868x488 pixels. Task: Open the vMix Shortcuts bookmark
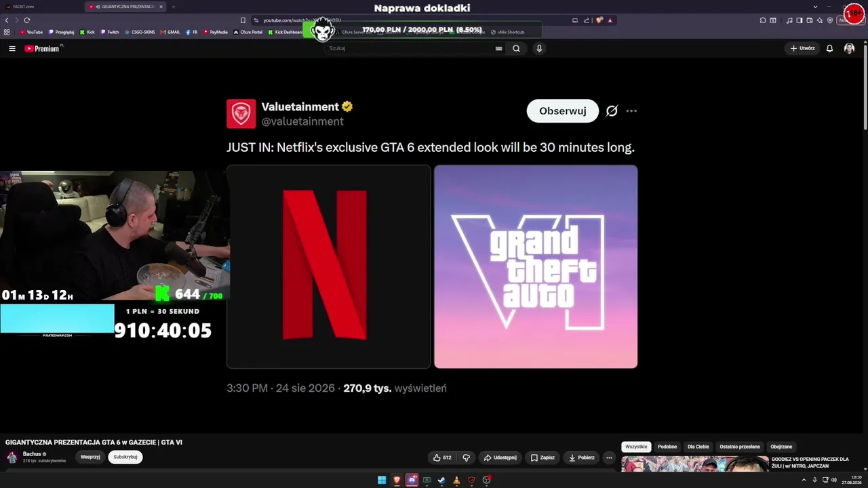click(508, 32)
